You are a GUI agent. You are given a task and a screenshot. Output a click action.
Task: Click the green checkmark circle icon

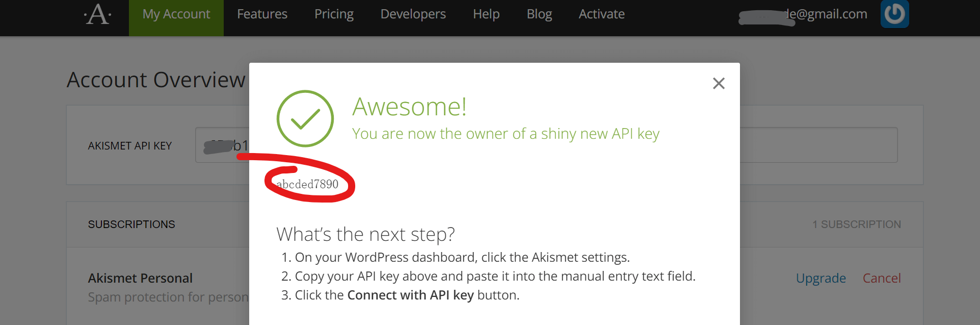pos(305,118)
